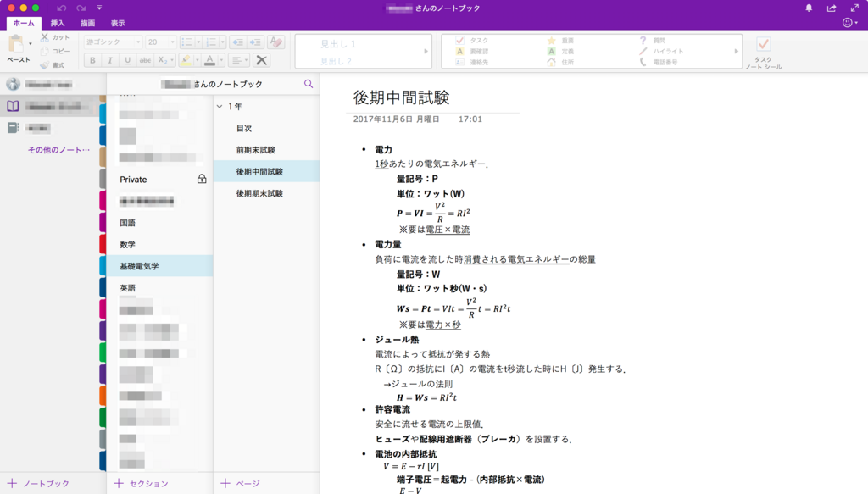This screenshot has width=868, height=494.
Task: Apply the 重要 star tag
Action: click(561, 41)
